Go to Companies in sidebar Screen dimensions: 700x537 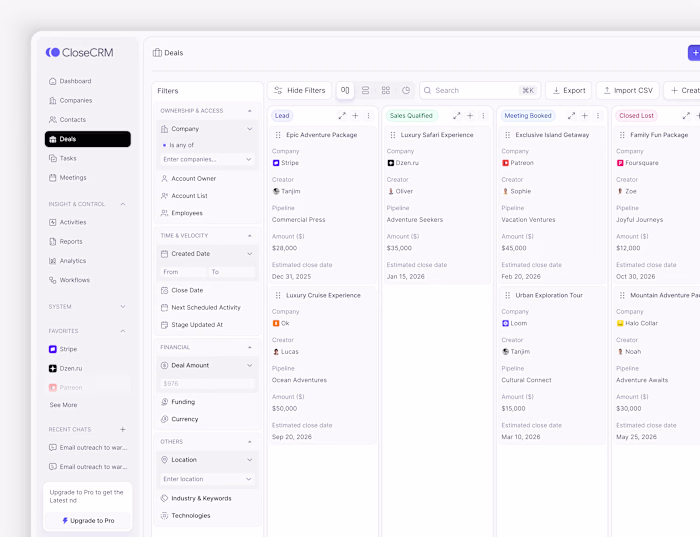tap(88, 100)
